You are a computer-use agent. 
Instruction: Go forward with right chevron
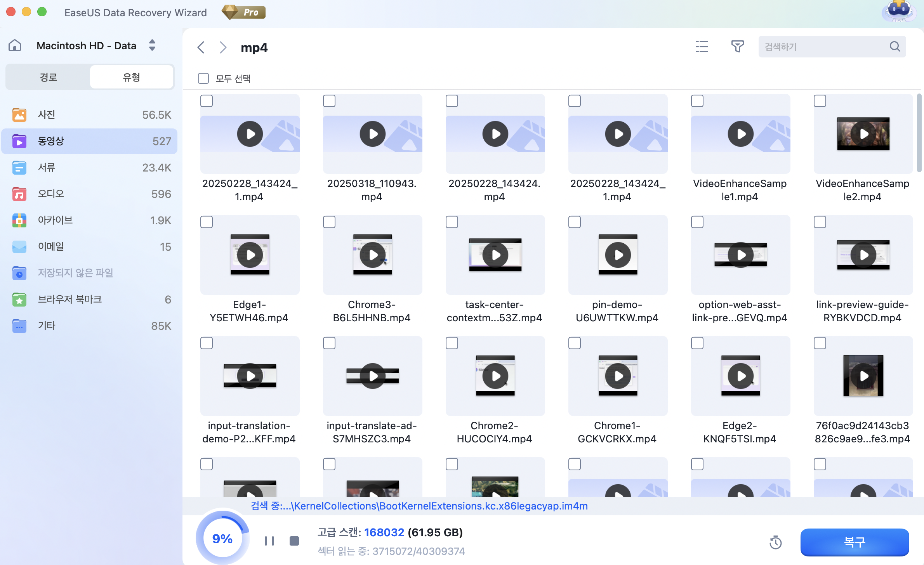[x=223, y=47]
